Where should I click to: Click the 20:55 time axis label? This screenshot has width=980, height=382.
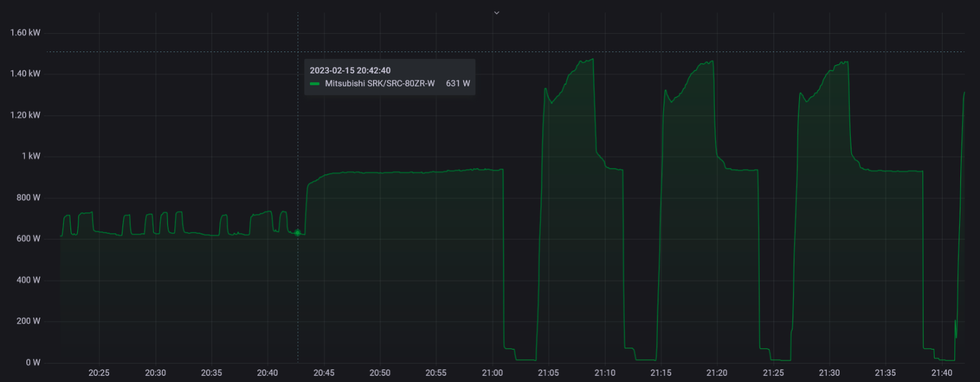436,373
